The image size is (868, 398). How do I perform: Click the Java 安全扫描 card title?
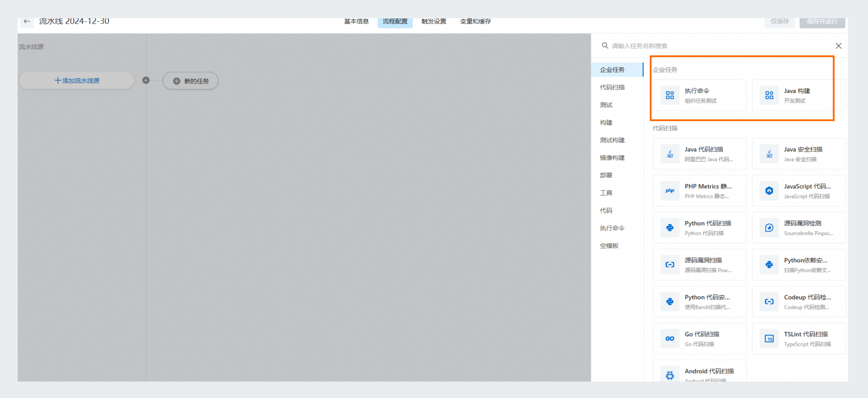803,149
